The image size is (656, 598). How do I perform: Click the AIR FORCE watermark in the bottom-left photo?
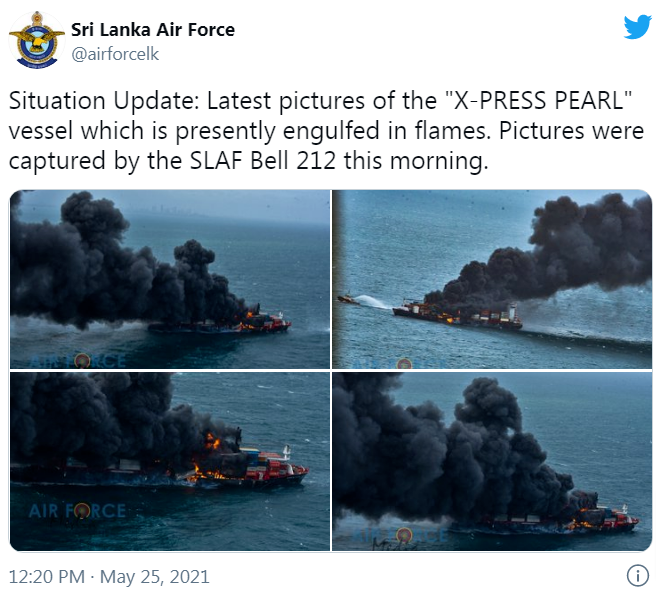(x=77, y=511)
